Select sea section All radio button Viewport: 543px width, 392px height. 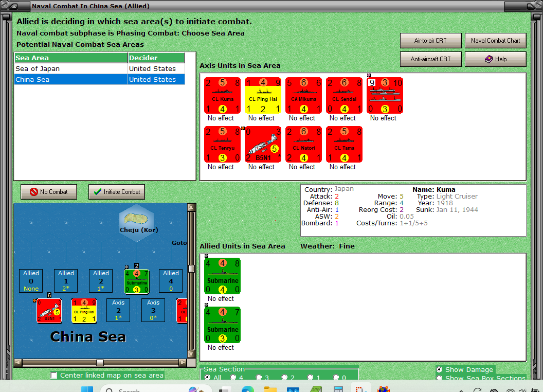coord(207,378)
